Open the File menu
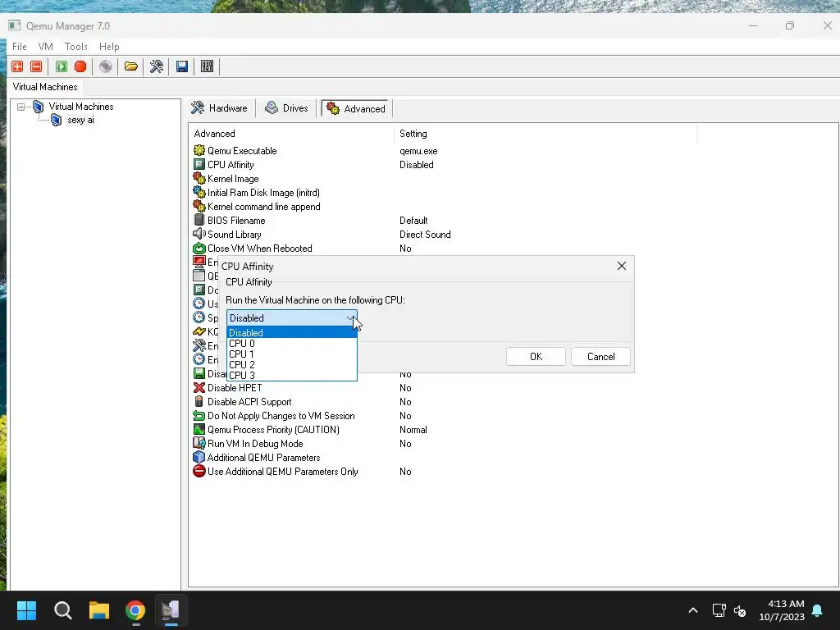 point(20,47)
